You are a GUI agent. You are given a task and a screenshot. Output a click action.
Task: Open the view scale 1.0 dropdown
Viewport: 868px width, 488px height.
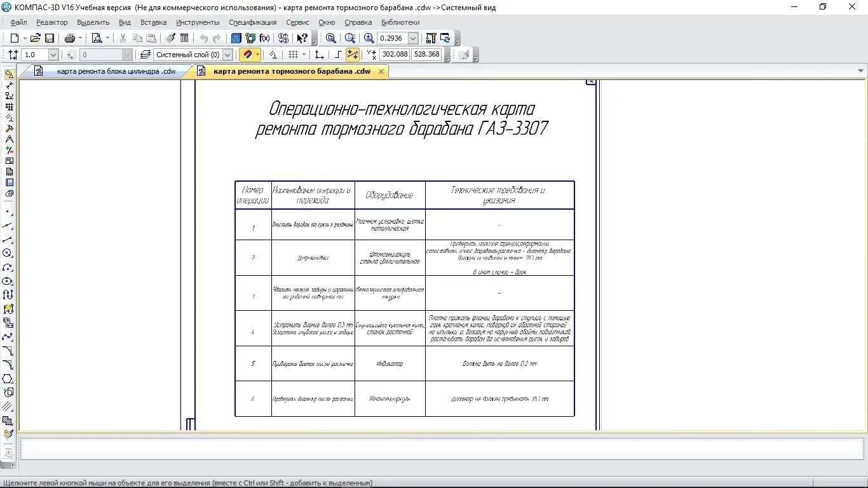[x=53, y=55]
